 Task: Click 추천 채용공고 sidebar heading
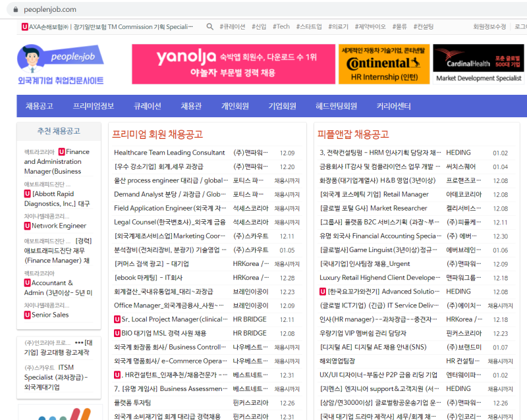(x=59, y=131)
